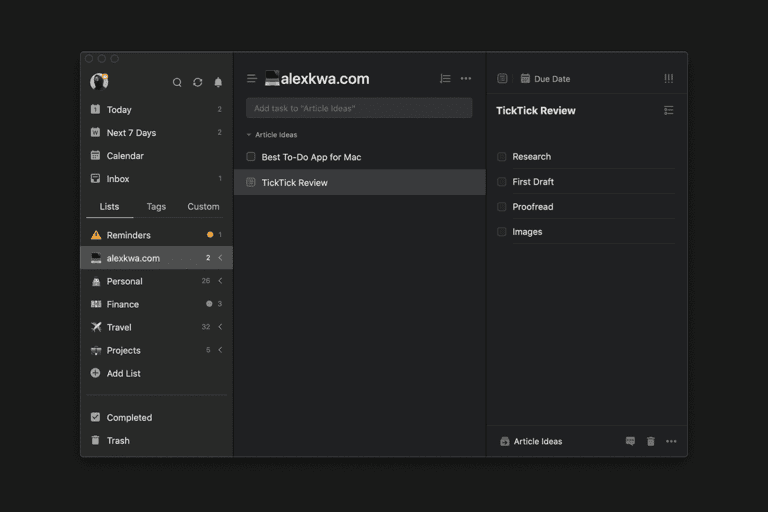Mark the Proofread subtask complete
Screen dimensions: 768x512
(x=502, y=207)
